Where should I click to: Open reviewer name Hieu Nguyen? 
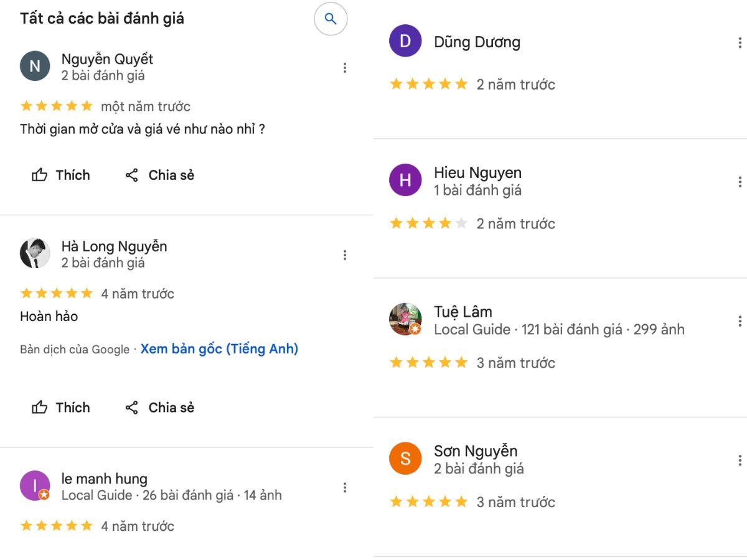pos(477,172)
